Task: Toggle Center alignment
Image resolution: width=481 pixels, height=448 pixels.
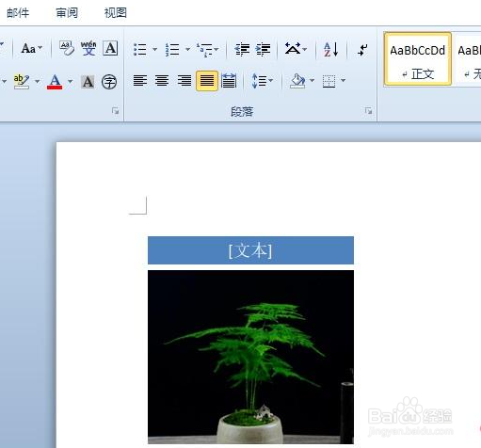Action: click(x=162, y=81)
